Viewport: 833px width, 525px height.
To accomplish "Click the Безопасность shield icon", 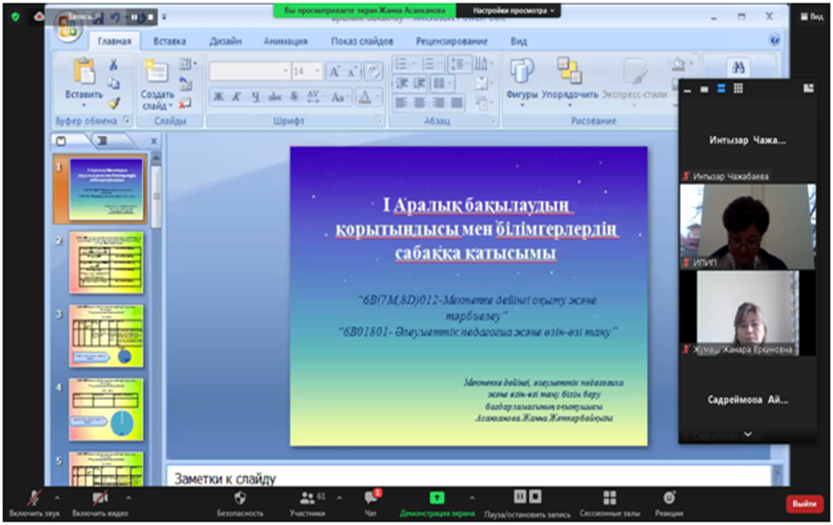I will (240, 497).
